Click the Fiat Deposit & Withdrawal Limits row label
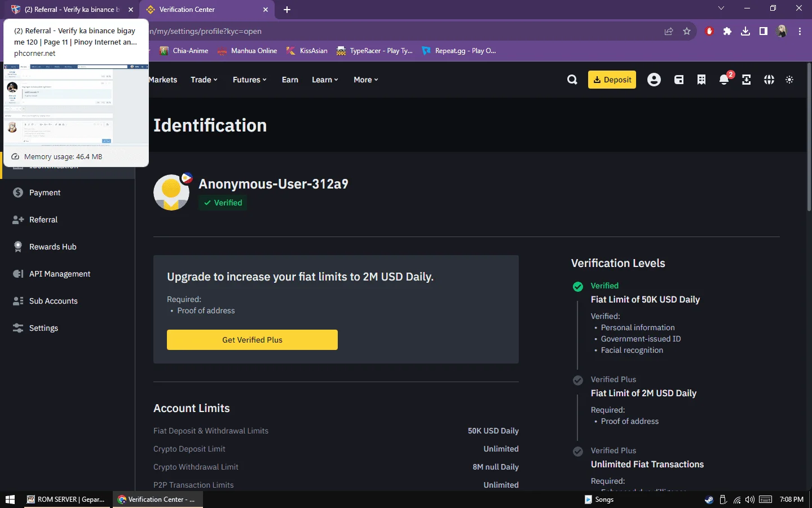 [211, 431]
